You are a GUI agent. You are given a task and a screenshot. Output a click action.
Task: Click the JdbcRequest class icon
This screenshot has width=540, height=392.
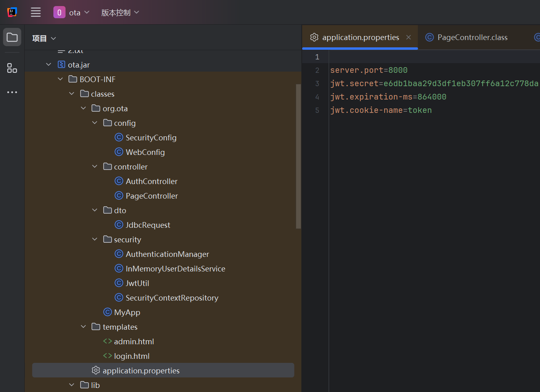pyautogui.click(x=119, y=225)
